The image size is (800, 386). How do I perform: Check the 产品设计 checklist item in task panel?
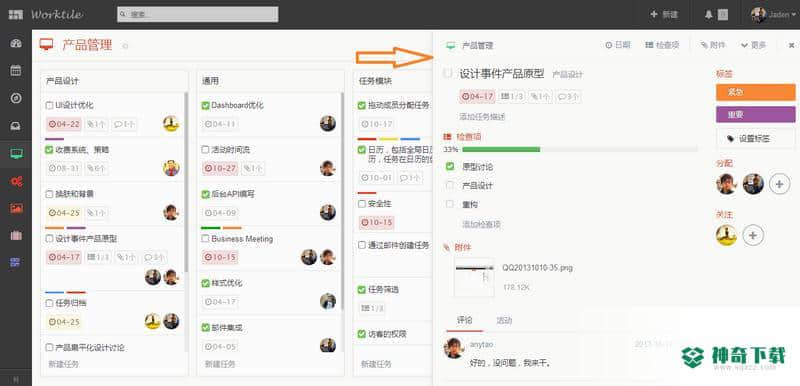[x=450, y=185]
